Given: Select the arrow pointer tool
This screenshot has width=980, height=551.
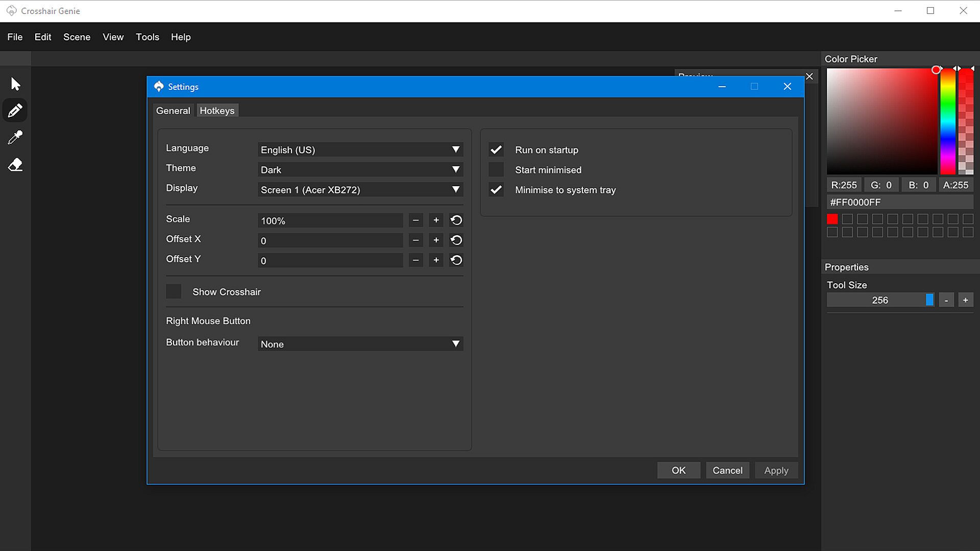Looking at the screenshot, I should (15, 84).
